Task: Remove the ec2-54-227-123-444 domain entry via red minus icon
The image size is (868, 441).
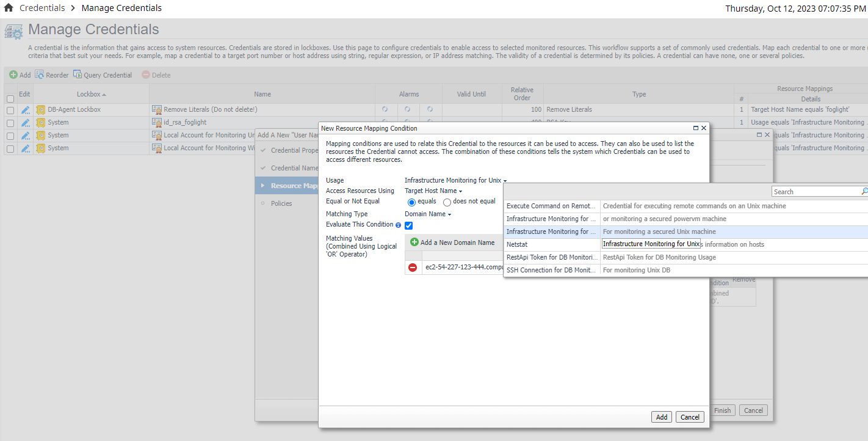Action: point(413,268)
